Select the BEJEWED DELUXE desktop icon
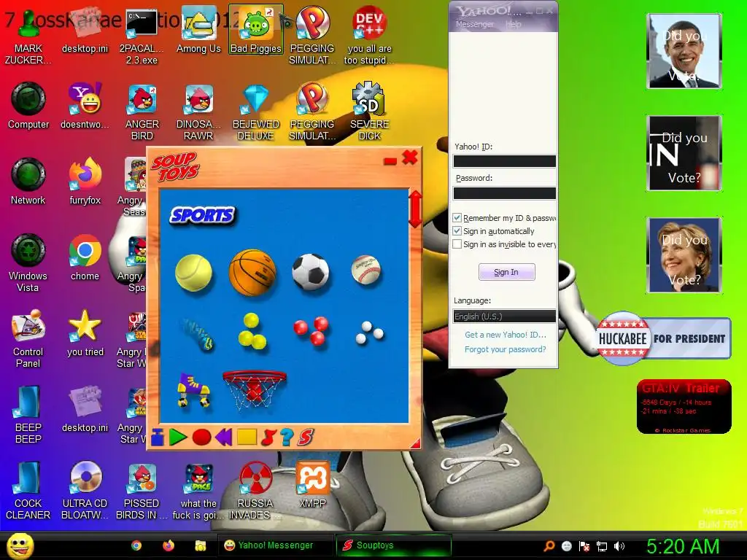 pyautogui.click(x=256, y=112)
